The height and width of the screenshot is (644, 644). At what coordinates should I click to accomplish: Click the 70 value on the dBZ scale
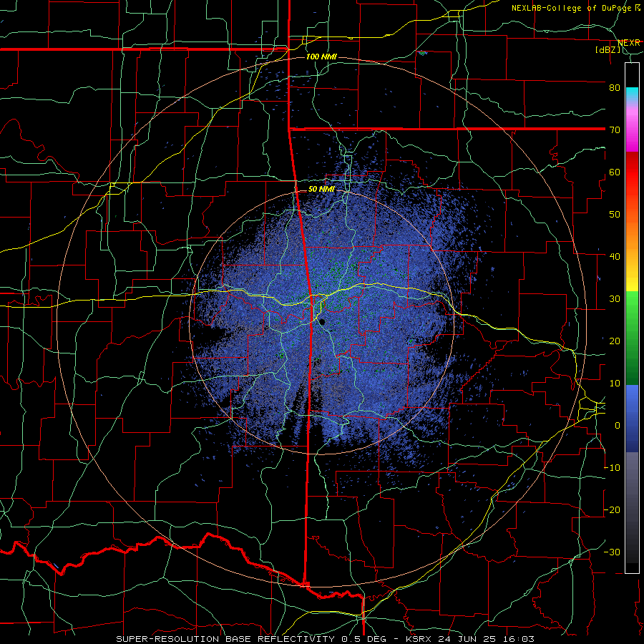(615, 130)
